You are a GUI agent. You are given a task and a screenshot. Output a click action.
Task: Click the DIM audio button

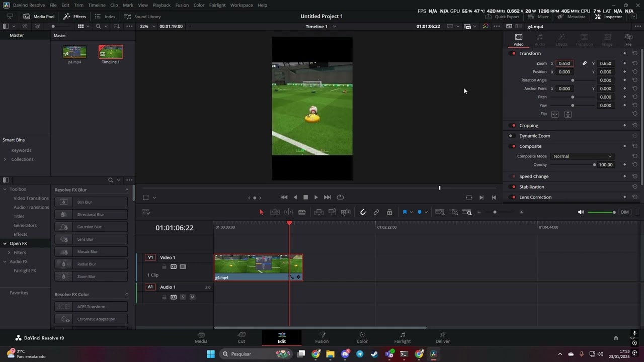pos(625,212)
